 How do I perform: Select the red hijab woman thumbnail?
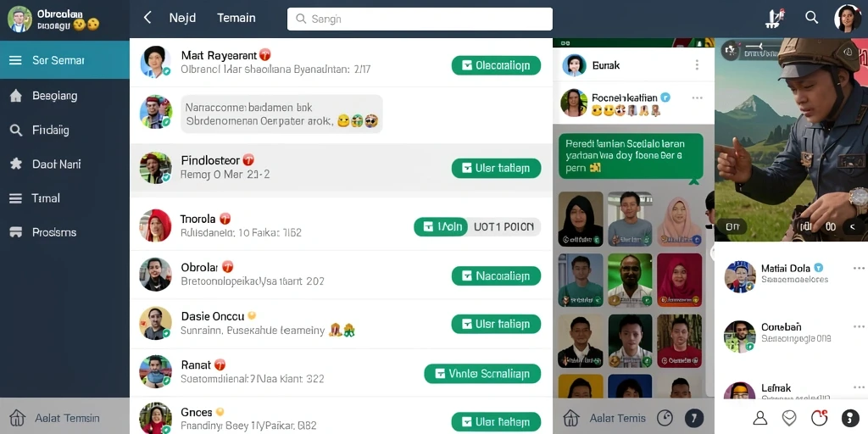[679, 280]
